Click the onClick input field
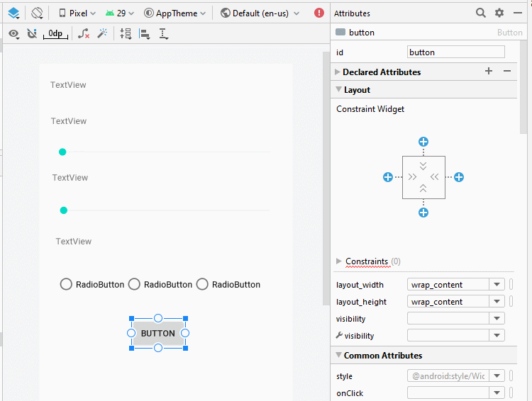 point(448,392)
